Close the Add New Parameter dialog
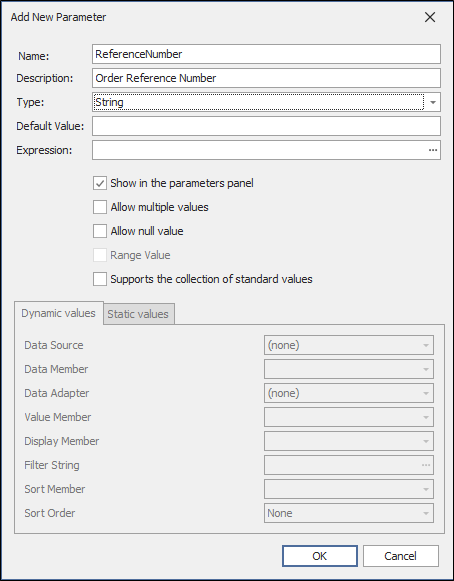The height and width of the screenshot is (581, 454). (430, 17)
